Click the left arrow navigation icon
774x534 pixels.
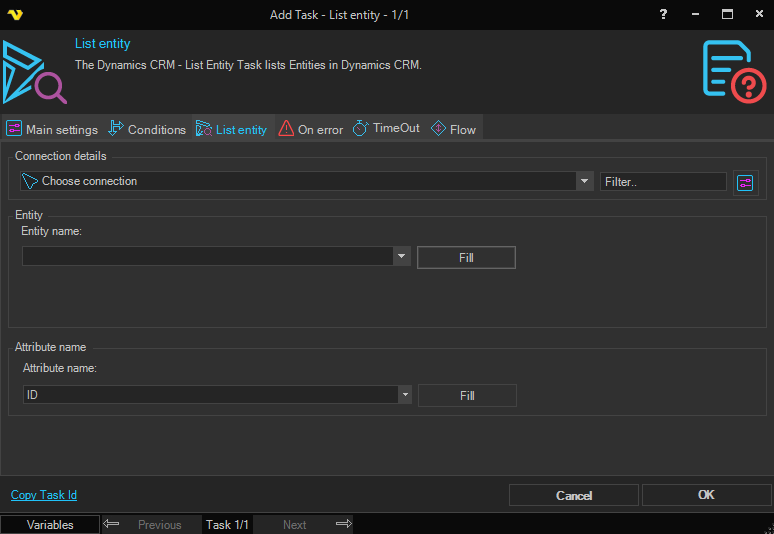[112, 524]
